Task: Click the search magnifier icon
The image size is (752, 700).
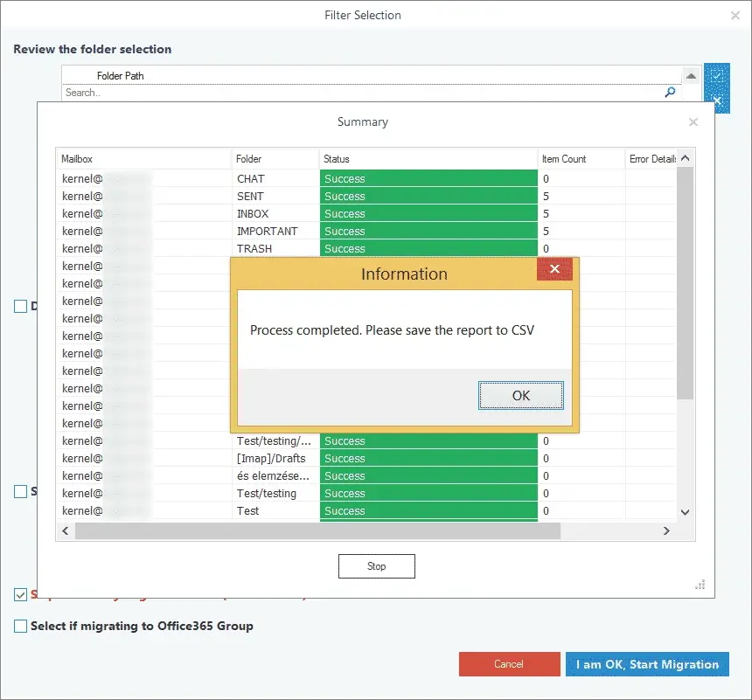Action: (x=670, y=92)
